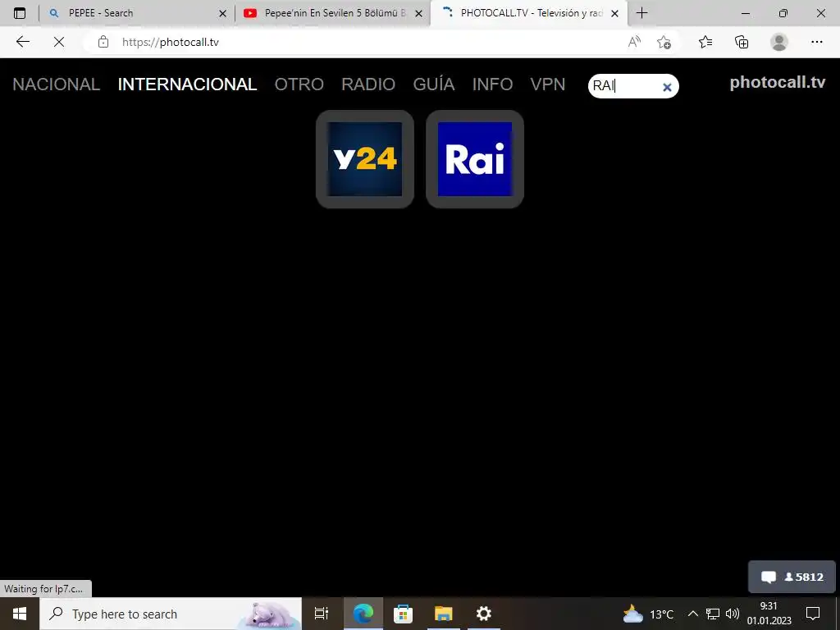
Task: Open the Windows Start menu
Action: coord(20,614)
